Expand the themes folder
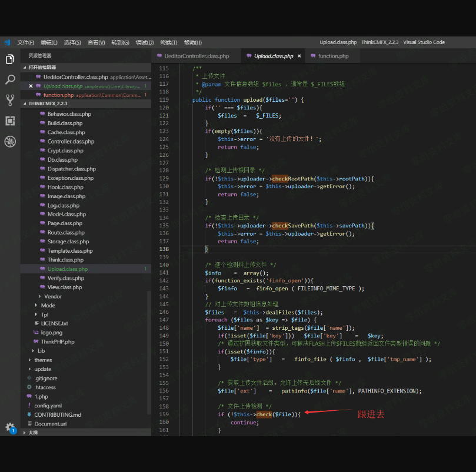This screenshot has width=476, height=472. (42, 360)
